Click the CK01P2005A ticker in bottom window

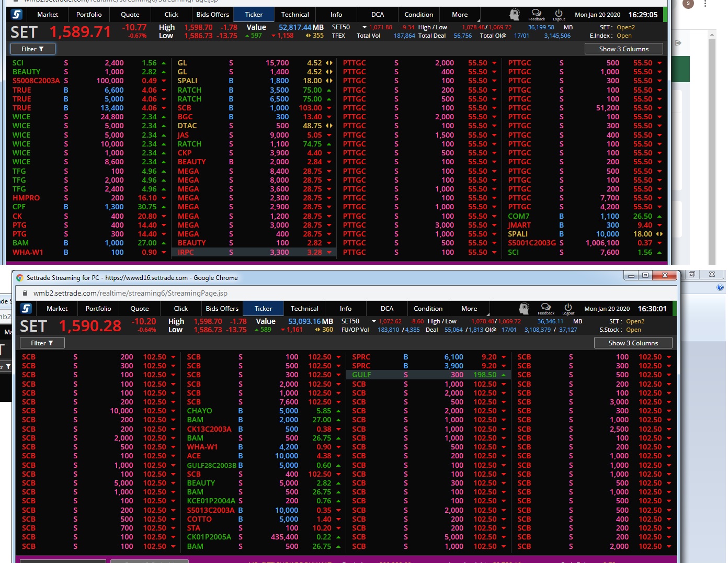[209, 537]
